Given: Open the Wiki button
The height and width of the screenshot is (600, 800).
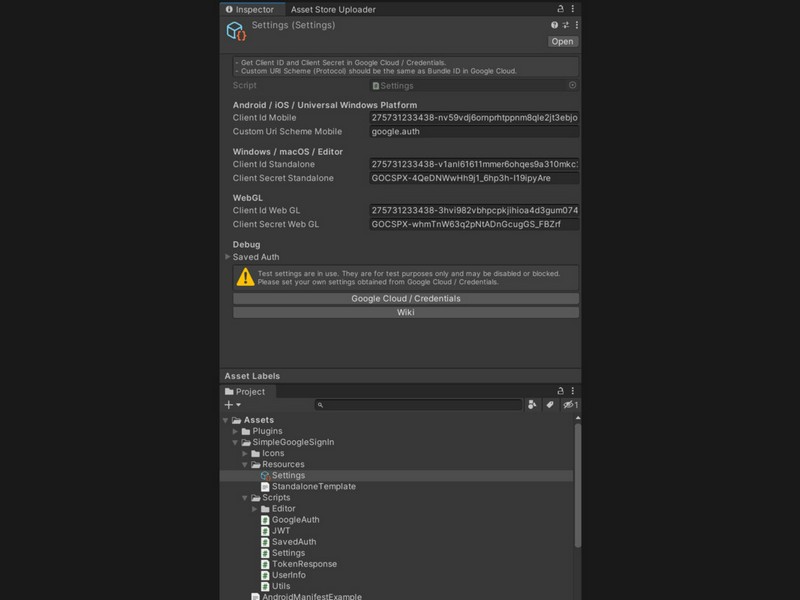Looking at the screenshot, I should [406, 312].
